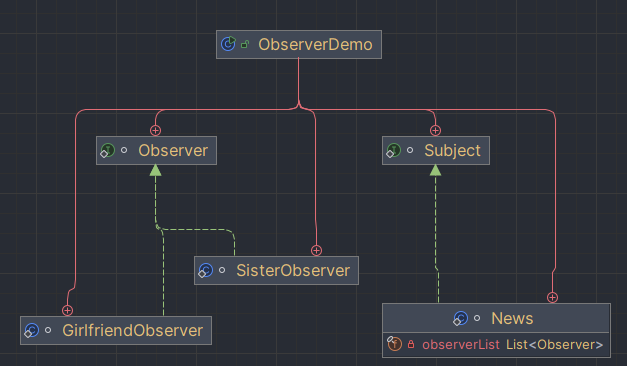Click the public visibility icon on ObserverDemo
Viewport: 627px width, 366px height.
245,44
